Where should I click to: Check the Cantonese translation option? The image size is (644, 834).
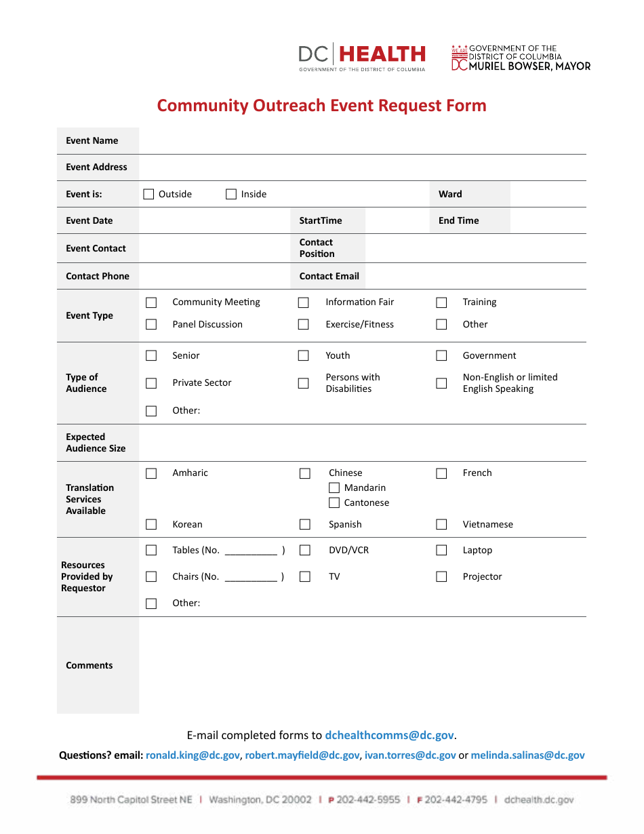point(334,502)
